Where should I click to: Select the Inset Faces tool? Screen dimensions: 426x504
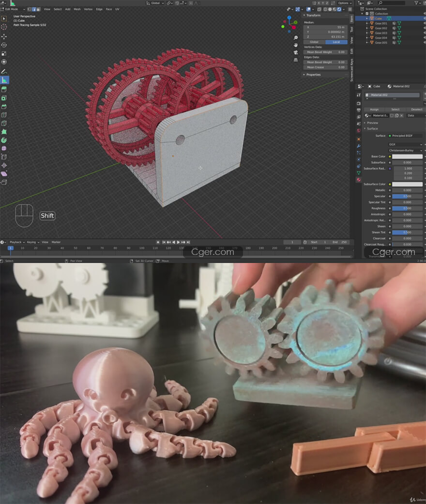pyautogui.click(x=4, y=98)
